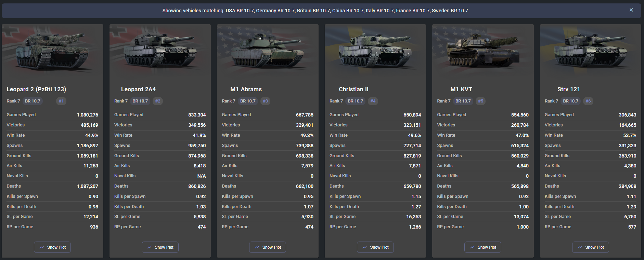Click the BR 10.7 badge on Strv 121

click(x=570, y=101)
